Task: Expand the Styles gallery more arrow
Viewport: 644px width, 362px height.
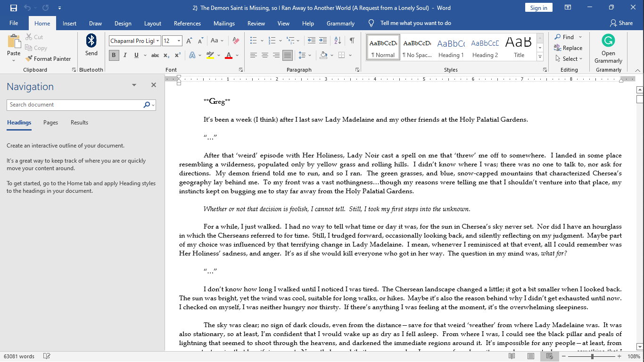Action: [x=540, y=57]
